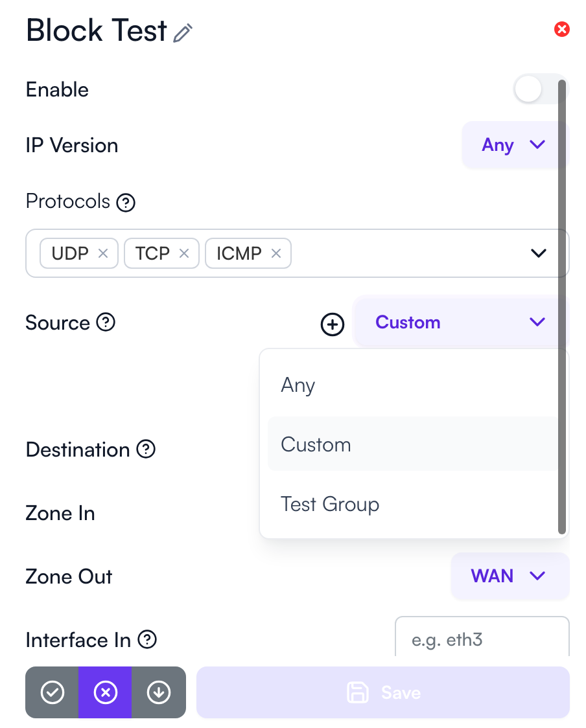
Task: Click the Destination help question mark icon
Action: point(146,449)
